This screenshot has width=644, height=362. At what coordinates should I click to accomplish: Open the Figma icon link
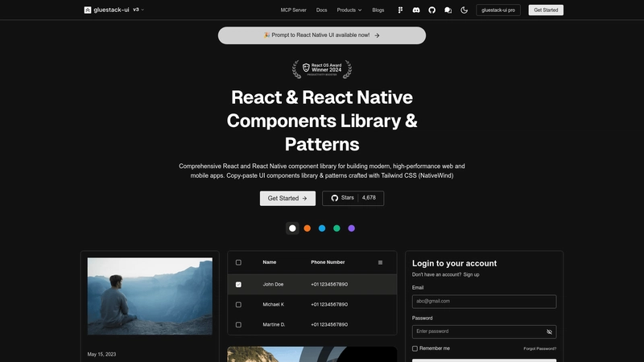point(400,10)
